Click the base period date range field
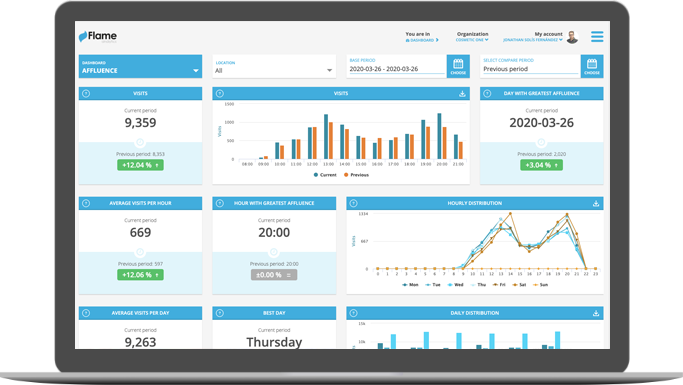Screen dimensions: 683x385 (396, 69)
